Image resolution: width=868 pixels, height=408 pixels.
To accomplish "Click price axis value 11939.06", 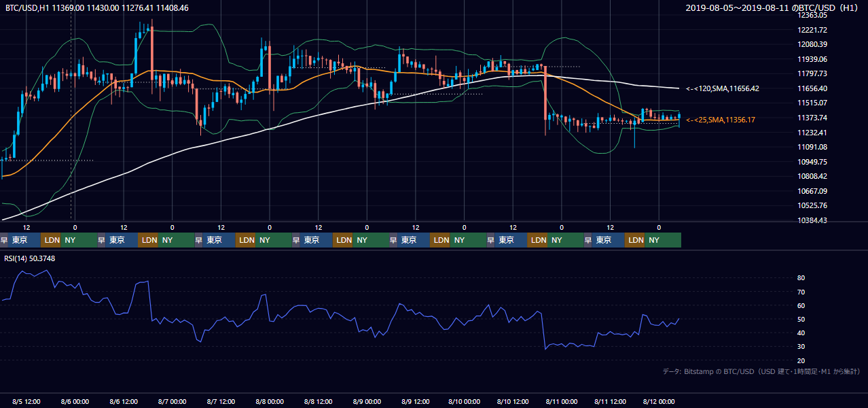I will (812, 59).
